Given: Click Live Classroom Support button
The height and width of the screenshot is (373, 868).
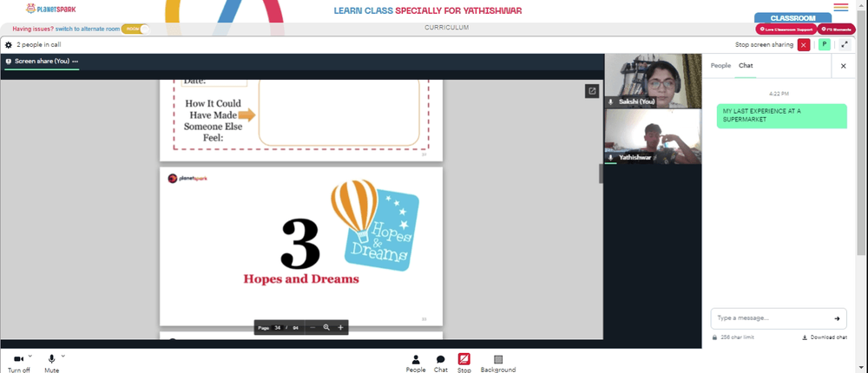Looking at the screenshot, I should click(x=786, y=29).
